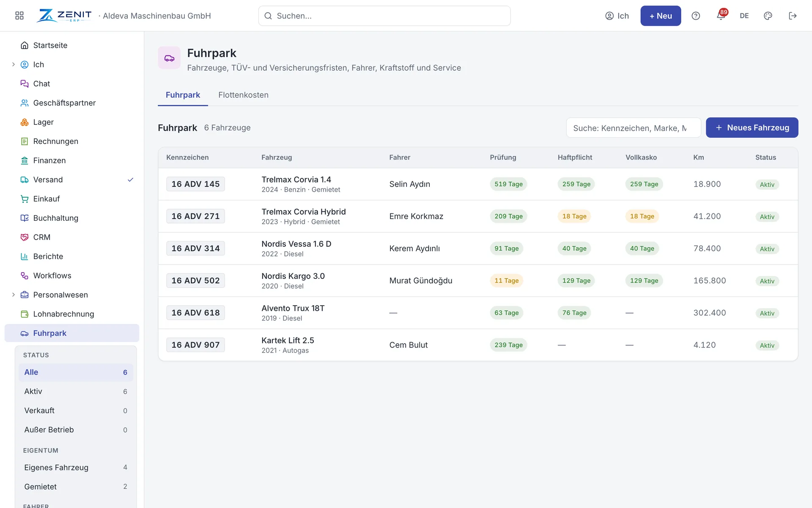Open the Finanzen module

click(x=72, y=160)
